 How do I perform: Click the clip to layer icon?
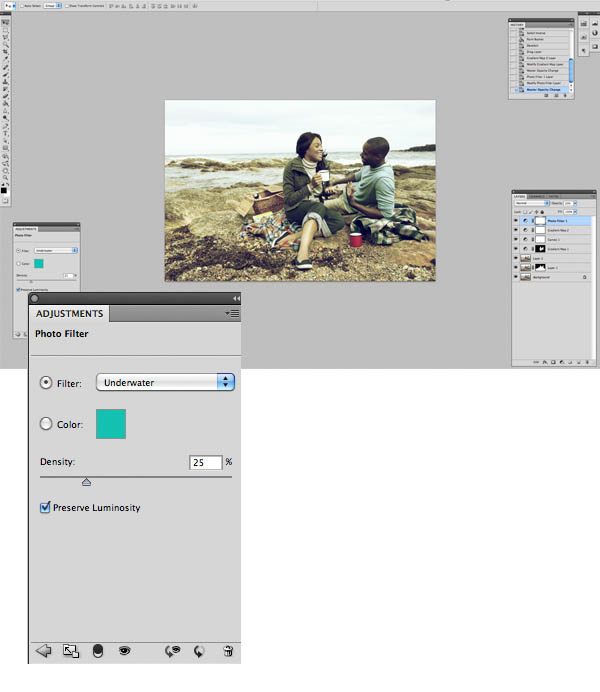click(98, 651)
